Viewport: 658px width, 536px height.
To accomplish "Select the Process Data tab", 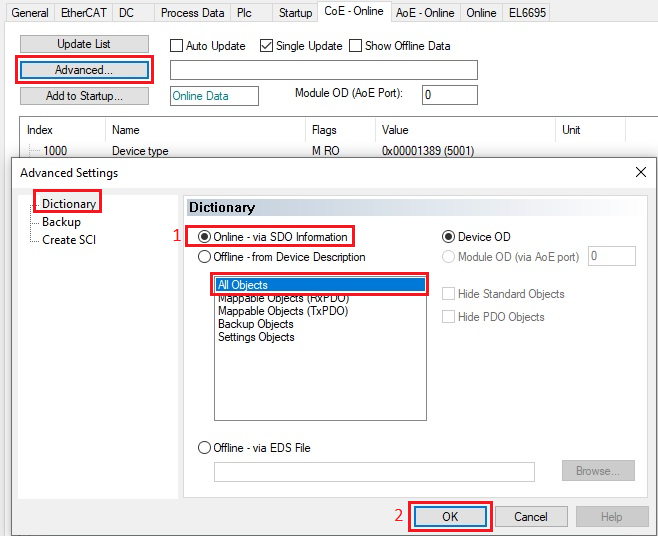I will click(193, 13).
